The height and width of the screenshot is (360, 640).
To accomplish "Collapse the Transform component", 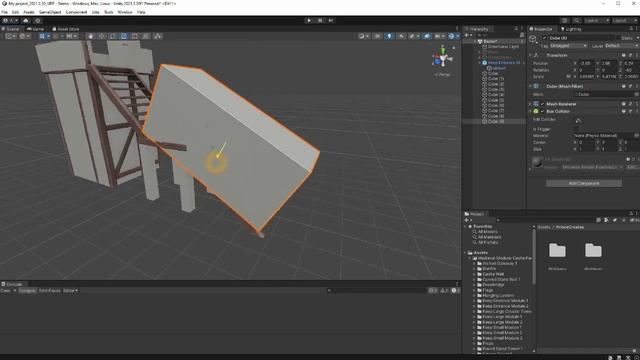I will click(531, 55).
